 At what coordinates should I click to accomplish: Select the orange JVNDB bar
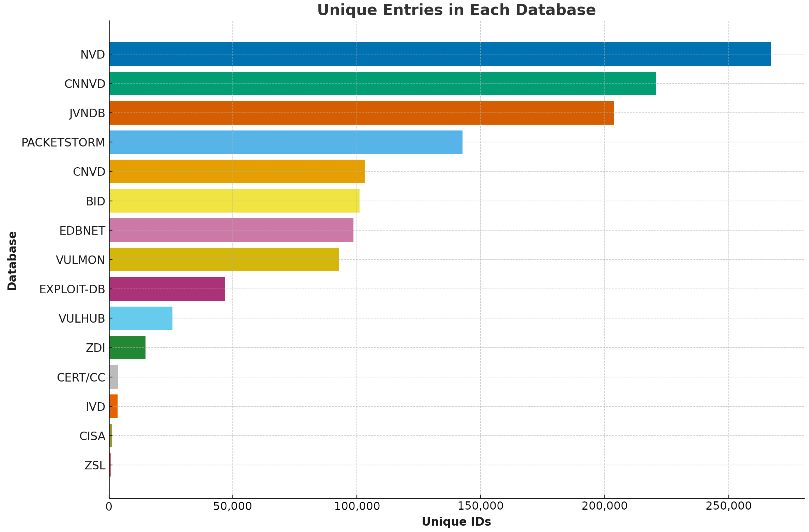pos(362,113)
